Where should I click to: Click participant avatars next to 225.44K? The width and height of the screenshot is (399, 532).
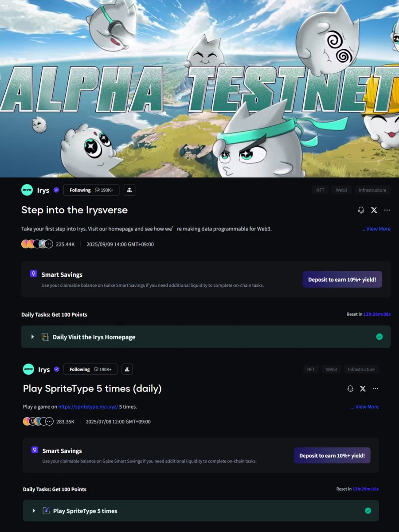click(37, 244)
